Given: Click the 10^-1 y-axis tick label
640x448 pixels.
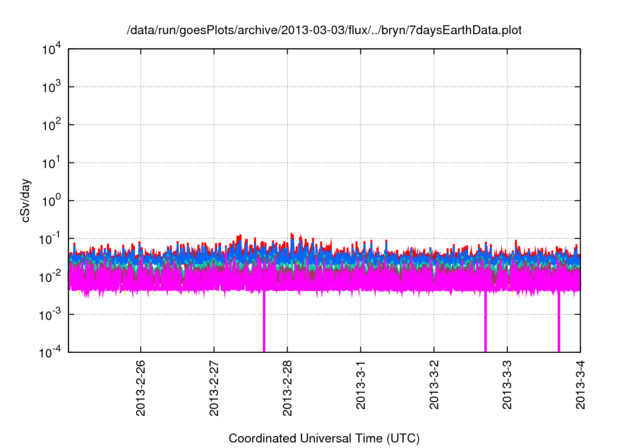Looking at the screenshot, I should (x=50, y=239).
